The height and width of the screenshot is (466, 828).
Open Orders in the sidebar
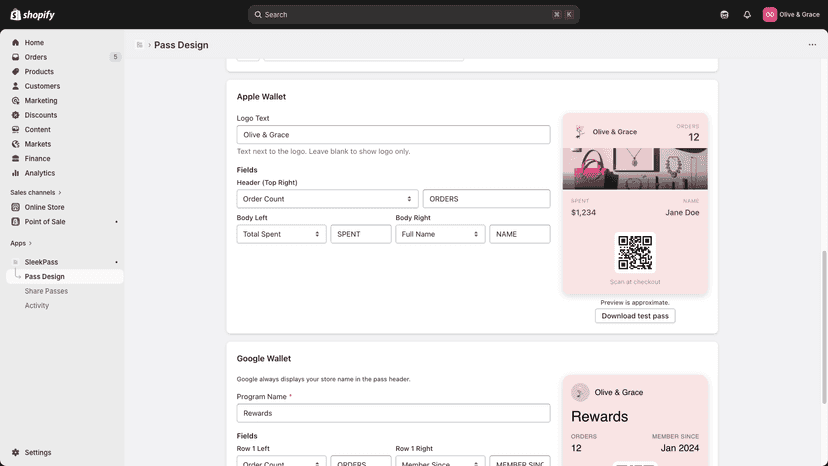tap(35, 57)
